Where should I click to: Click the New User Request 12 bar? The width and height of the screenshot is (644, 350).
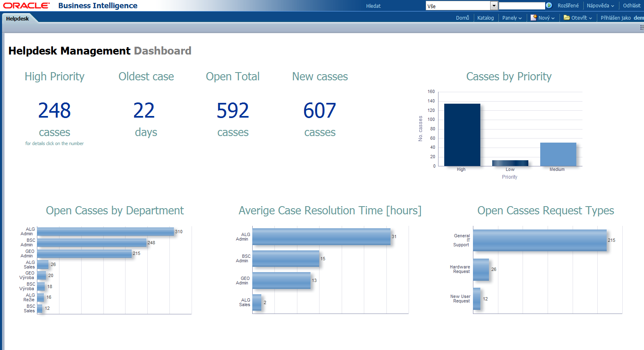point(477,299)
